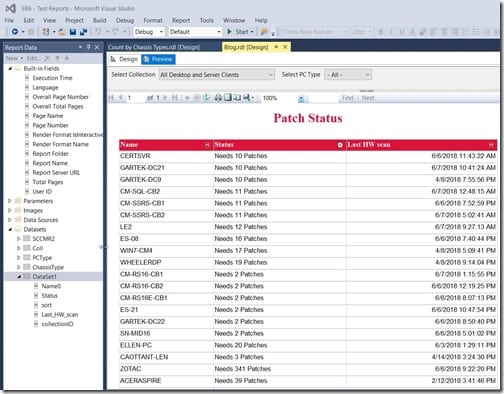The height and width of the screenshot is (394, 504).
Task: Open the Build menu
Action: point(99,20)
